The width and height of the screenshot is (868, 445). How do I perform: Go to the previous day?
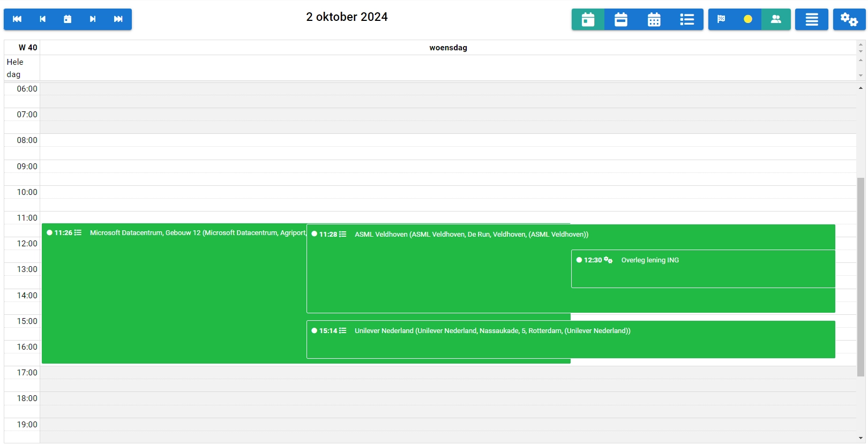pyautogui.click(x=42, y=19)
